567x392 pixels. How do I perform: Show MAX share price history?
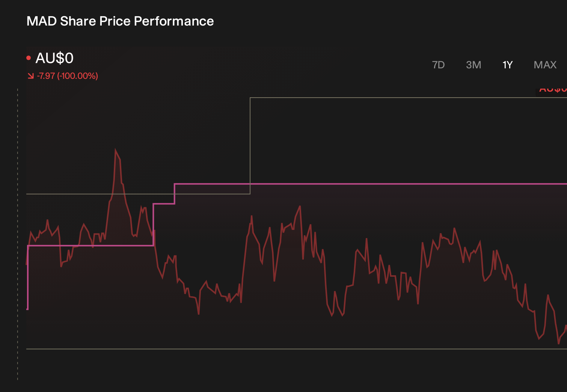(545, 65)
